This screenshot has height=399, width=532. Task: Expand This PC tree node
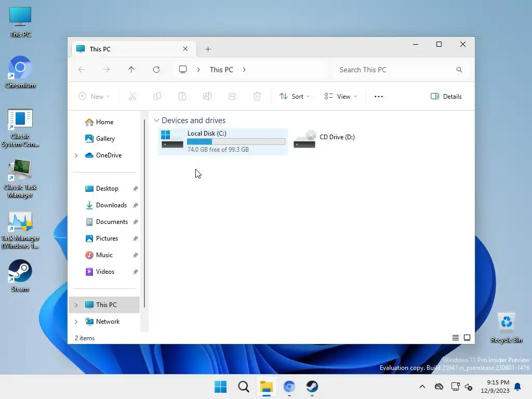tap(76, 305)
